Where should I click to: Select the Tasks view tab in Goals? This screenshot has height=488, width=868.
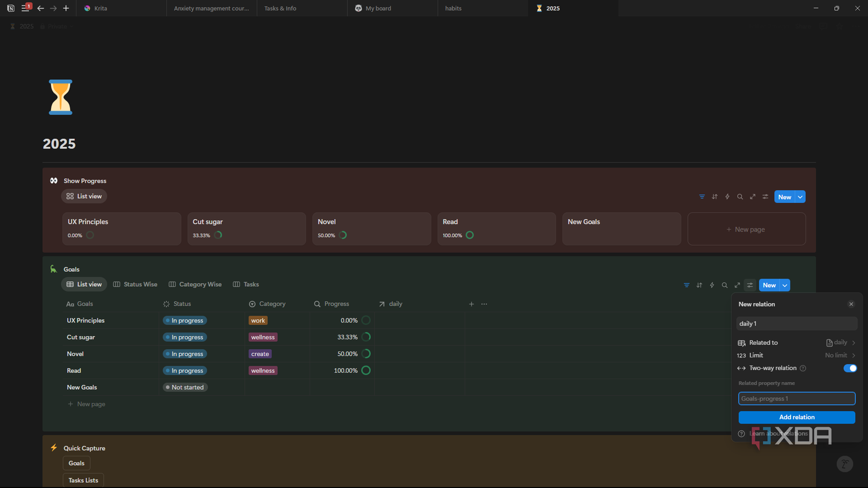[x=246, y=284]
